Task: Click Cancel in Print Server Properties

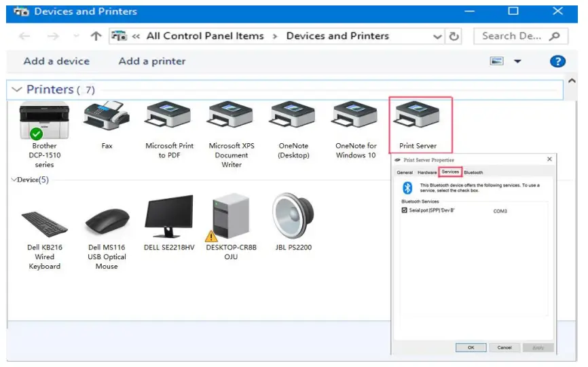Action: coord(504,347)
